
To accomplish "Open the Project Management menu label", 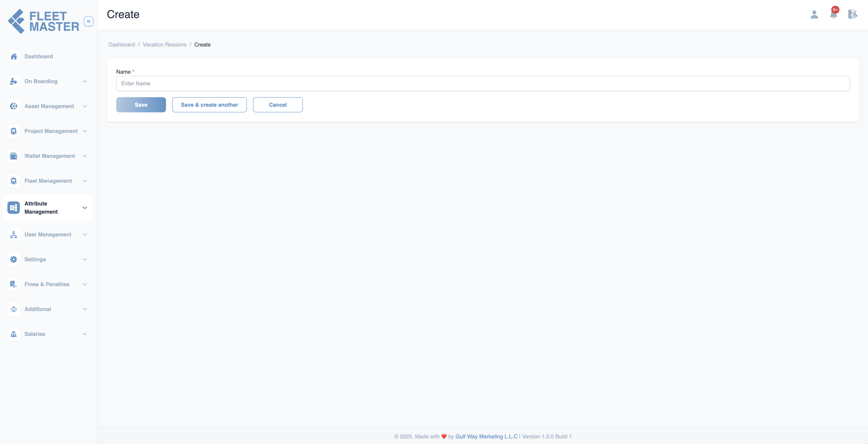I will 51,131.
